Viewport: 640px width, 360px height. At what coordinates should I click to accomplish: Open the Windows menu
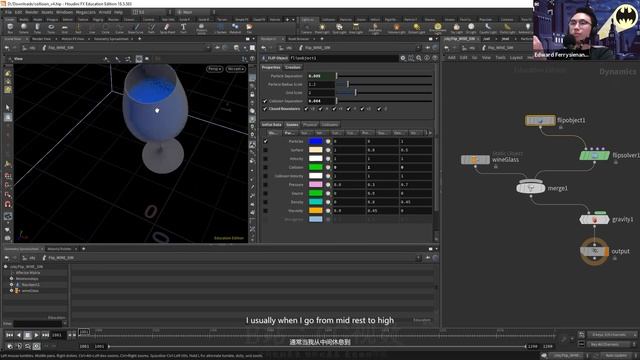[x=64, y=12]
